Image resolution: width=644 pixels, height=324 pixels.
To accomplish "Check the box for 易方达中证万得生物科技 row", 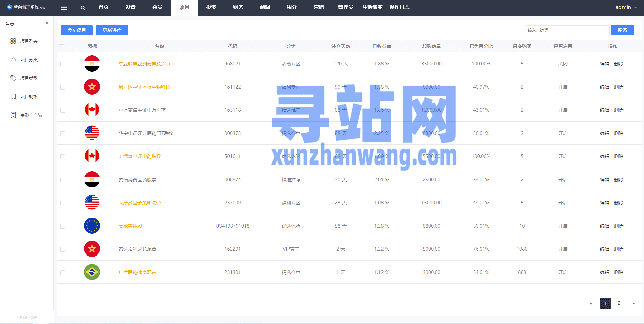I will tap(63, 87).
